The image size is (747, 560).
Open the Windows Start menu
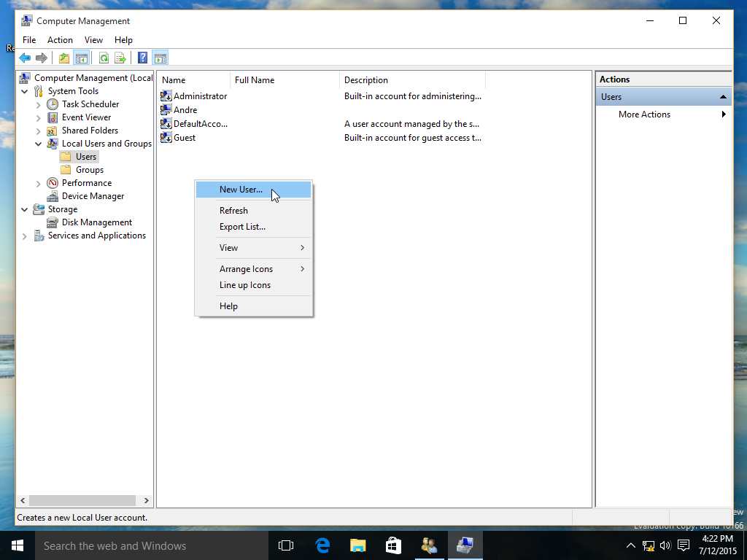click(x=18, y=545)
